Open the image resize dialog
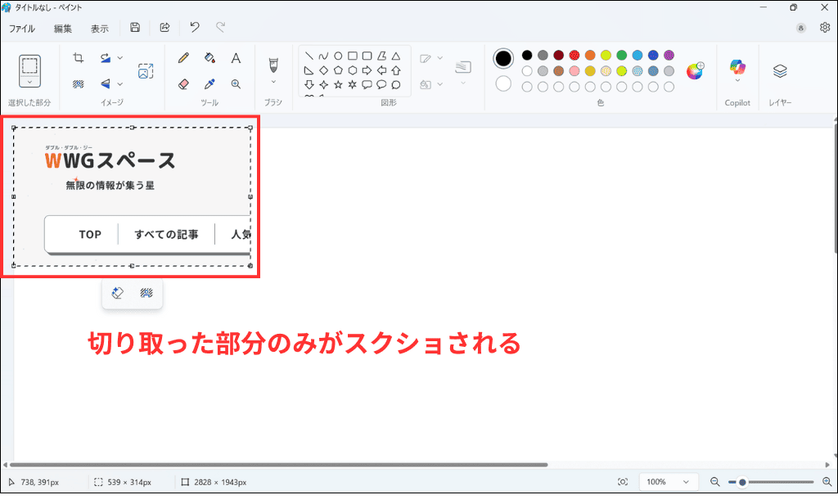The width and height of the screenshot is (838, 504). click(146, 71)
